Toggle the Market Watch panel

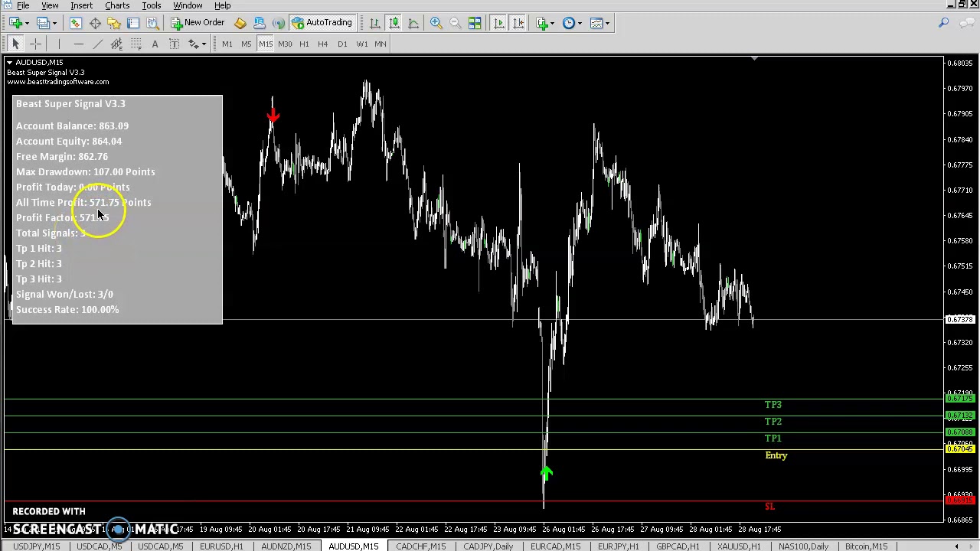(x=75, y=23)
